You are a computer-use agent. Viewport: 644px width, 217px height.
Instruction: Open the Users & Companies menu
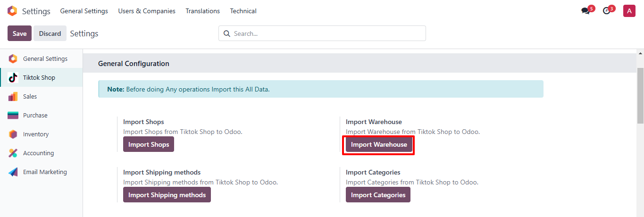(147, 11)
